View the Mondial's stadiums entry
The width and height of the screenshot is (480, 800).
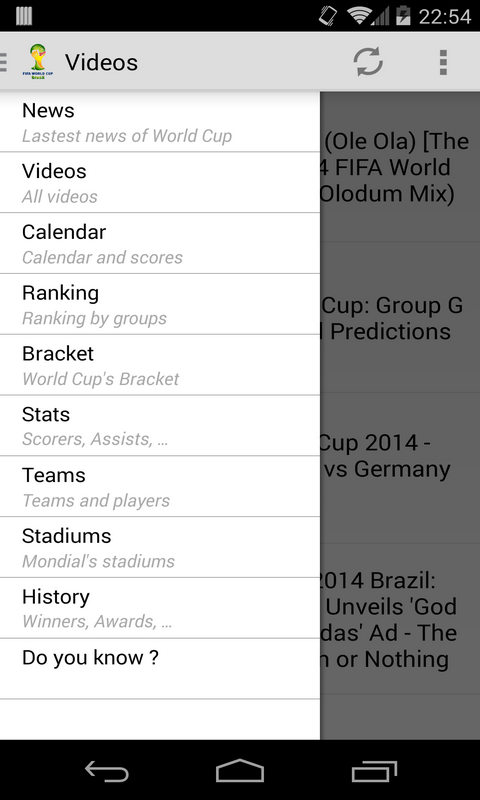tap(160, 547)
